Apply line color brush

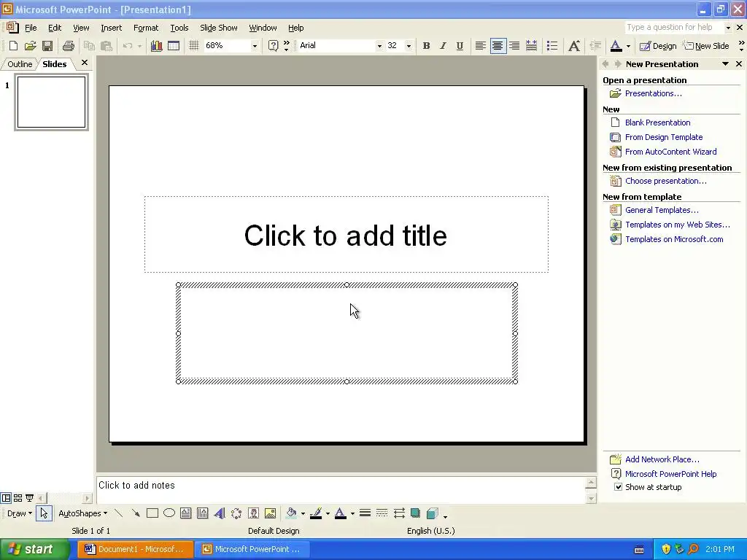tap(315, 513)
